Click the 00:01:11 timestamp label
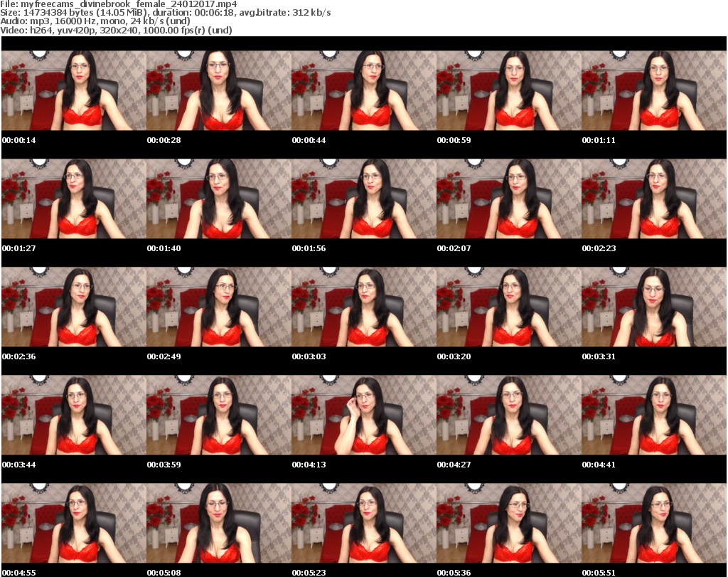 (599, 140)
